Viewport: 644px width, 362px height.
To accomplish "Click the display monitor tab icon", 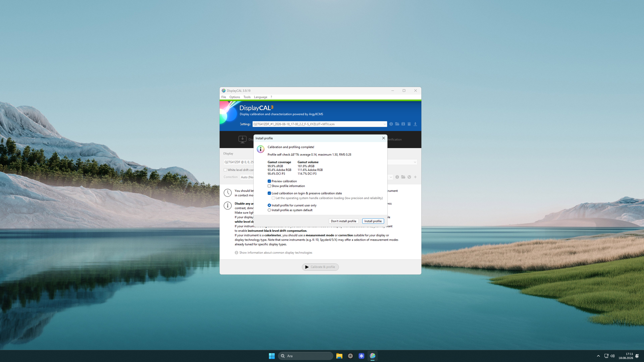I will [243, 139].
